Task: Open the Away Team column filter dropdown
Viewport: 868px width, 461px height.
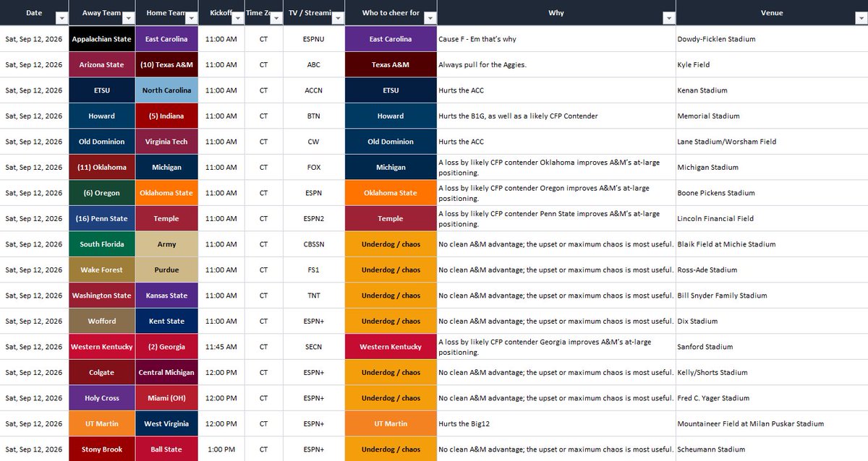Action: point(129,19)
